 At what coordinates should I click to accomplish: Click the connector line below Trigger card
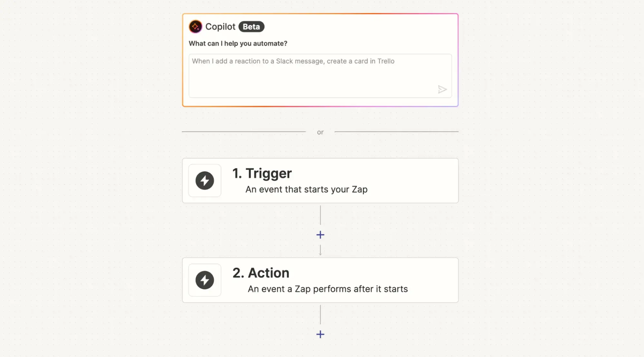(320, 215)
